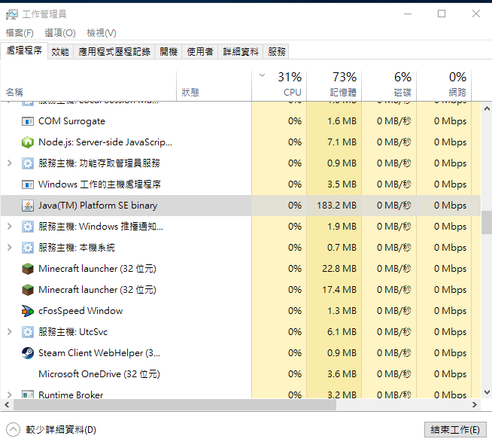Viewport: 492px width, 448px height.
Task: Click the cFosSpeed Window icon
Action: 28,311
